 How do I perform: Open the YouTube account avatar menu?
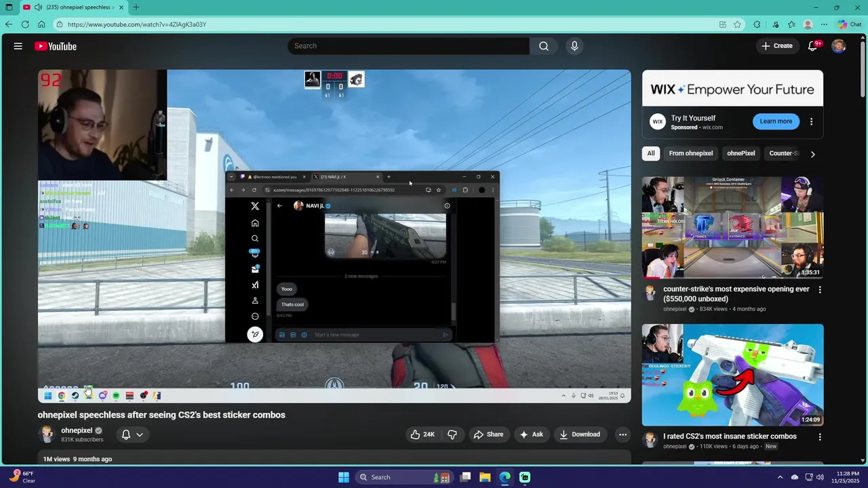[x=839, y=46]
